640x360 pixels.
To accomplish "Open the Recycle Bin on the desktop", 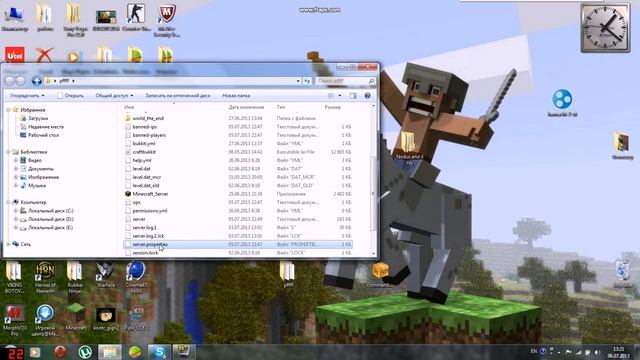I will pyautogui.click(x=623, y=273).
